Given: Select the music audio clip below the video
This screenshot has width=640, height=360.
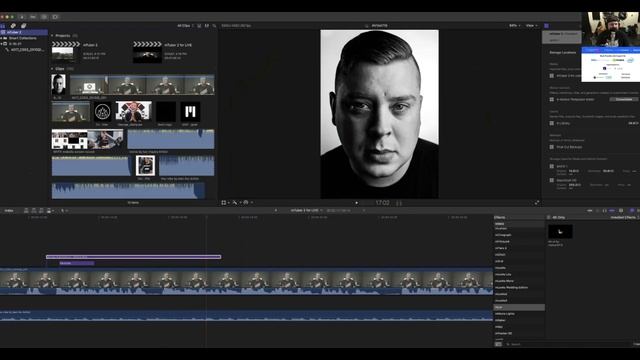Looking at the screenshot, I should pos(246,316).
